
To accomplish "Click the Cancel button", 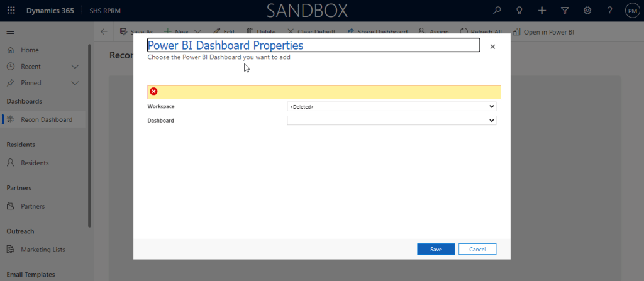I will (x=477, y=250).
